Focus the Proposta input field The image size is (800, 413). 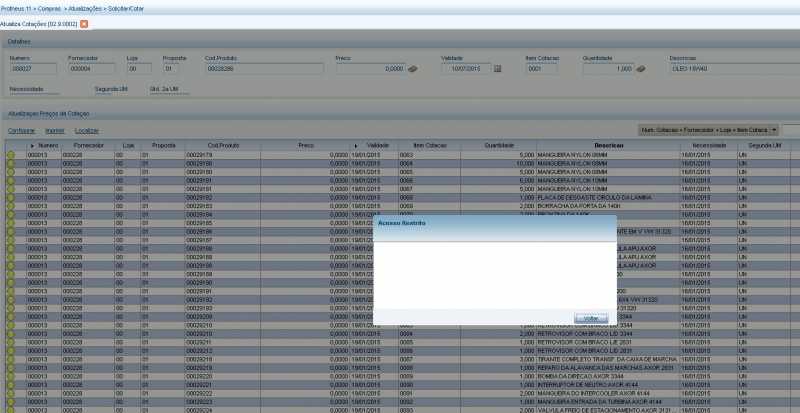(171, 68)
